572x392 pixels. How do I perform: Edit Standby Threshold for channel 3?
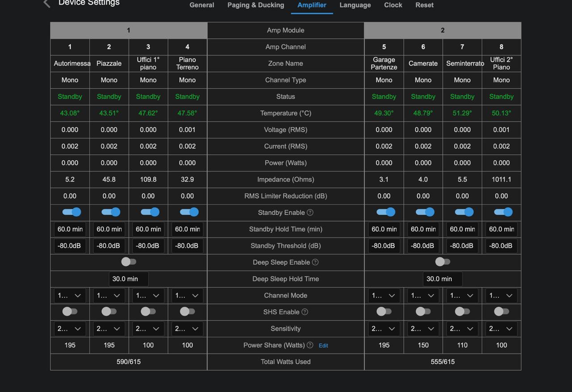click(148, 246)
